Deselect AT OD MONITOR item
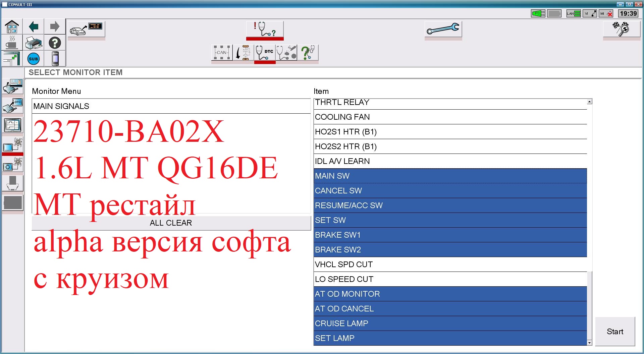 pos(450,294)
